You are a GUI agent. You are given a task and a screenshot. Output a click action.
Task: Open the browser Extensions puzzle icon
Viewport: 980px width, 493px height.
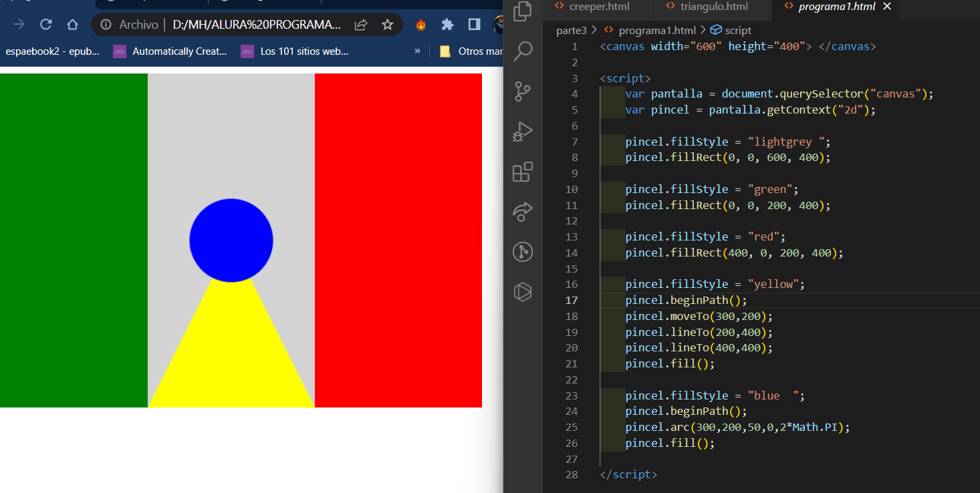pyautogui.click(x=447, y=25)
